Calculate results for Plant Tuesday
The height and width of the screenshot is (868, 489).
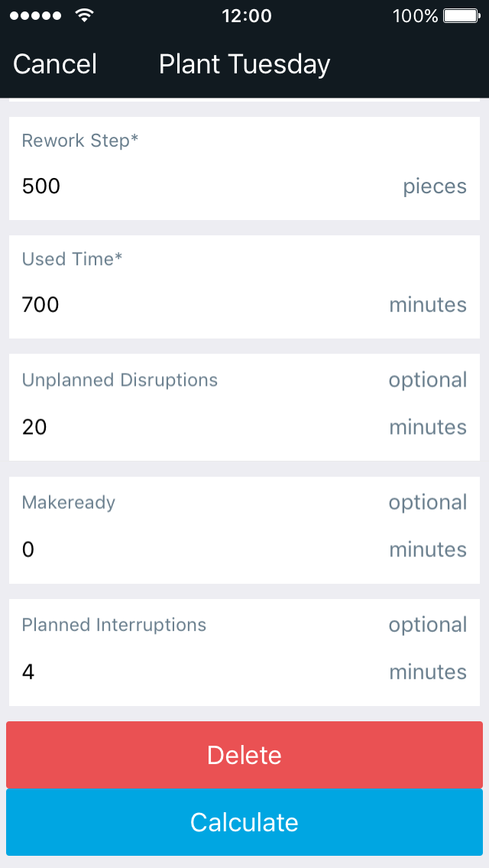click(244, 822)
